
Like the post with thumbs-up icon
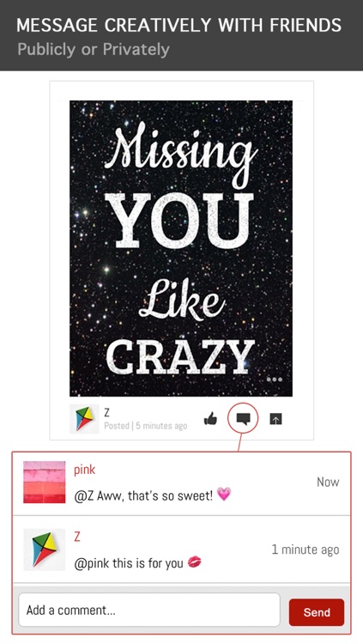coord(210,419)
